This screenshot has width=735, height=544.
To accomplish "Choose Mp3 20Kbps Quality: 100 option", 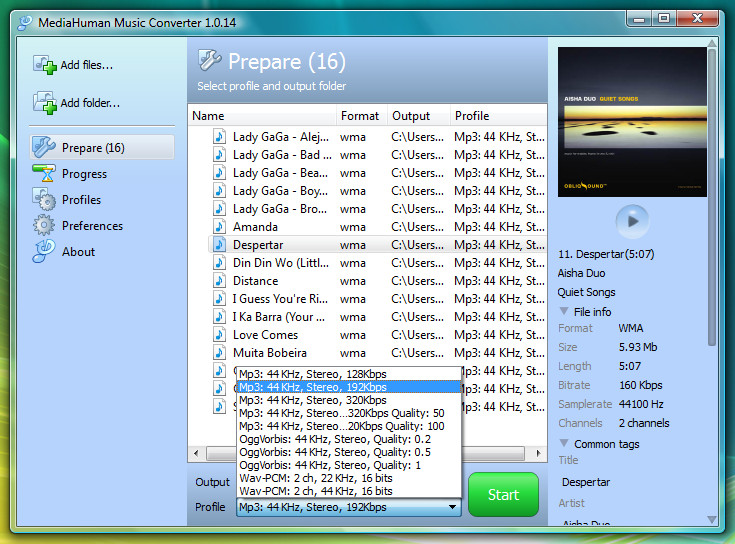I will 349,426.
